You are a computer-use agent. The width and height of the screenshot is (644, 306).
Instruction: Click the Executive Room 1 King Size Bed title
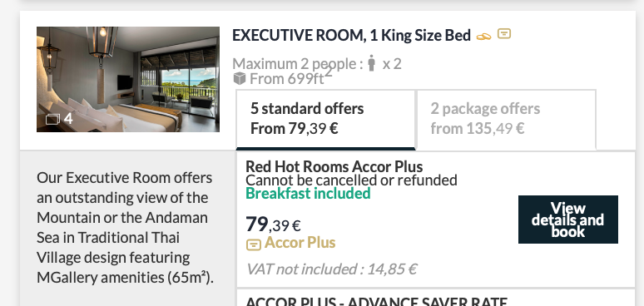(351, 36)
